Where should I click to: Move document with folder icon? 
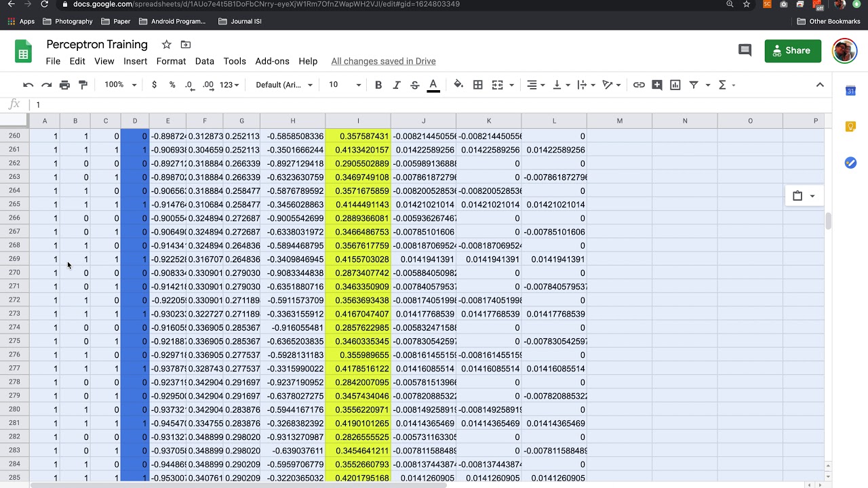tap(186, 45)
